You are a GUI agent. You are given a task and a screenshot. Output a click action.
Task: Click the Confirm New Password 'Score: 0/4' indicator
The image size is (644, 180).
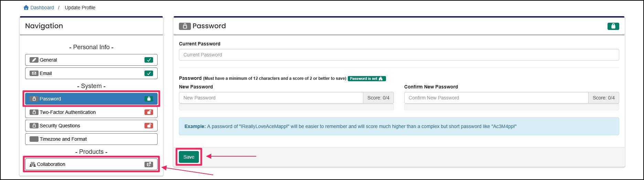[x=604, y=98]
